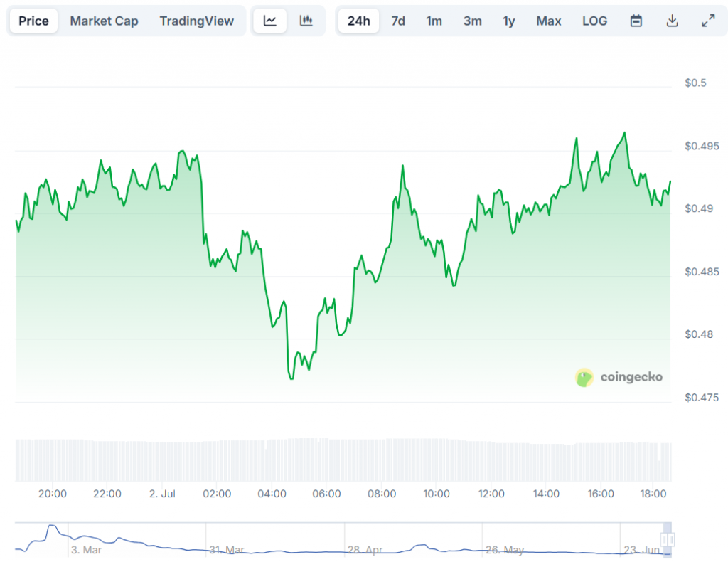The height and width of the screenshot is (562, 728).
Task: Select the 3m time range
Action: click(472, 21)
